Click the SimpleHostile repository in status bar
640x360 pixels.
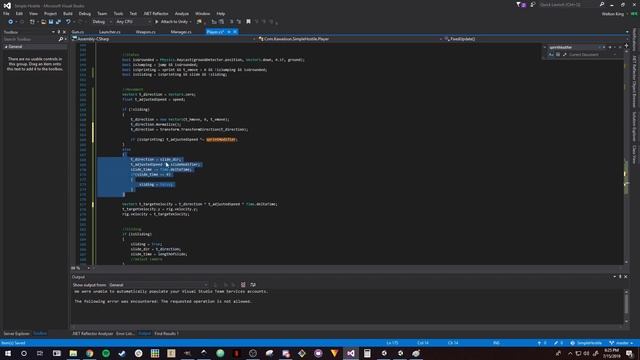coord(586,343)
